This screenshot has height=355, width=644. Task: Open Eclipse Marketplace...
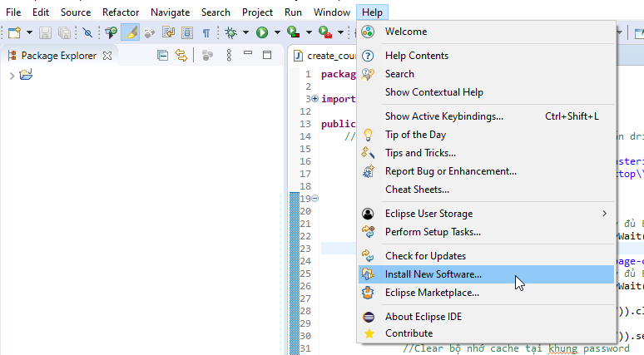[x=486, y=293]
